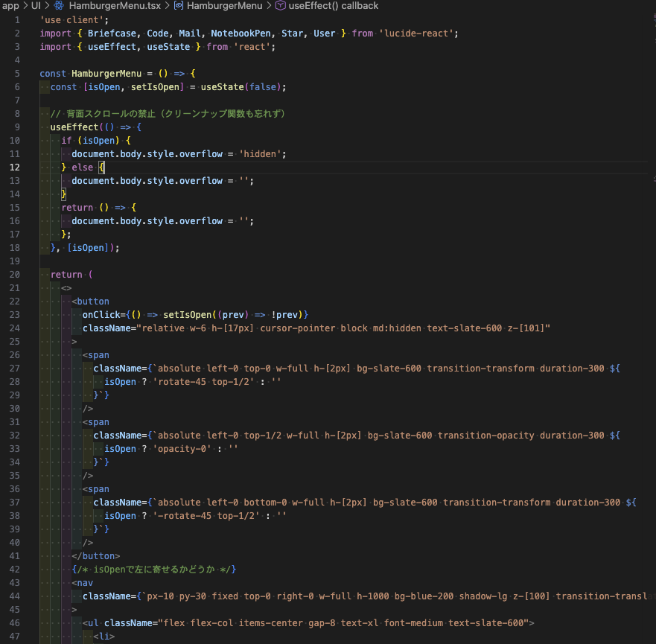Viewport: 656px width, 644px height.
Task: Click '<ul' tag on line 46
Action: 90,622
